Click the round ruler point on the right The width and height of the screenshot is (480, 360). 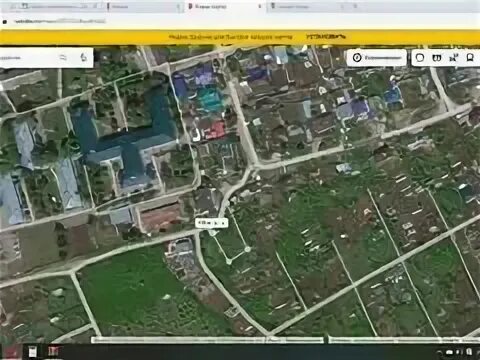pos(247,249)
